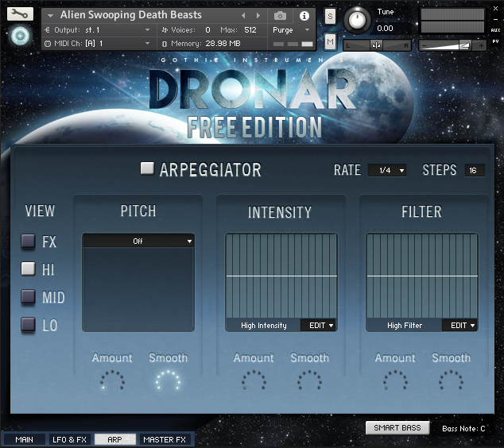Screen dimensions: 504x448
Task: Click the Bass Note: C label
Action: (463, 428)
